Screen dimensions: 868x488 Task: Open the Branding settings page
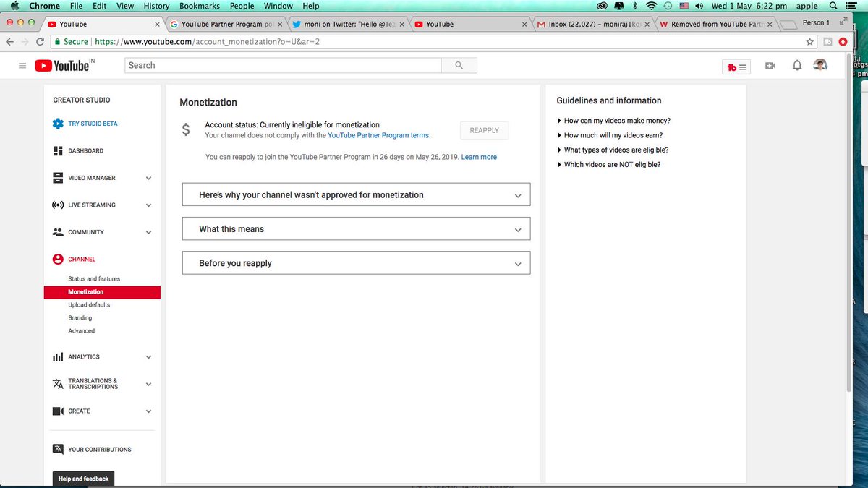[80, 318]
